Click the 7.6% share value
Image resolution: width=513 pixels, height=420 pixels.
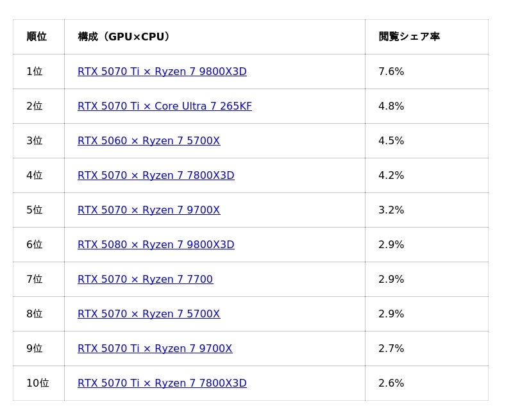coord(391,72)
